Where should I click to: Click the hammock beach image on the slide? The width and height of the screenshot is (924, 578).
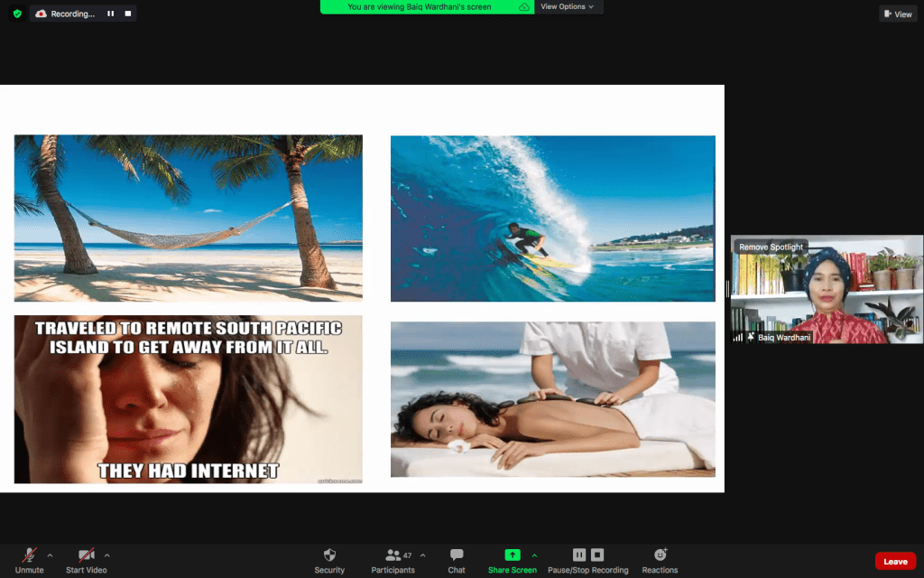coord(188,219)
